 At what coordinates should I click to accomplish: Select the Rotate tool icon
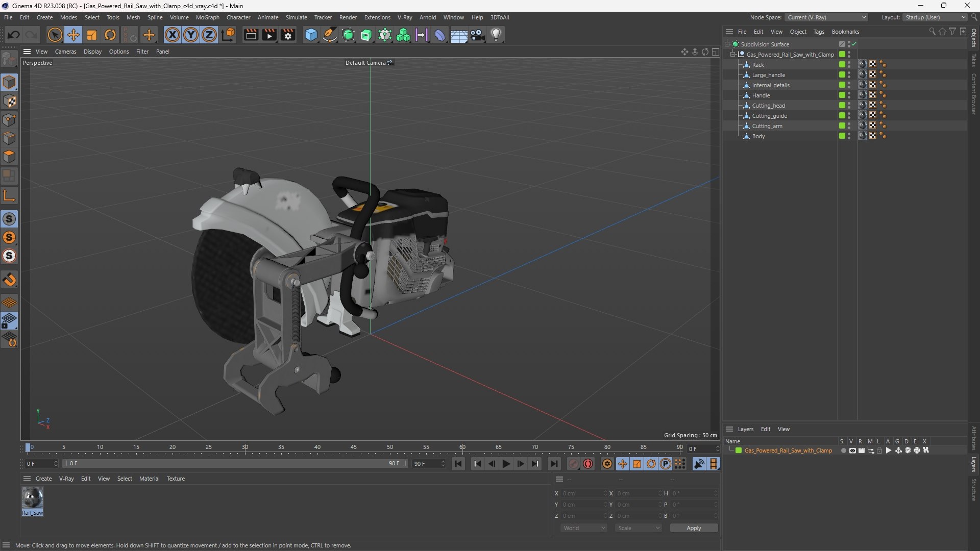(x=110, y=35)
